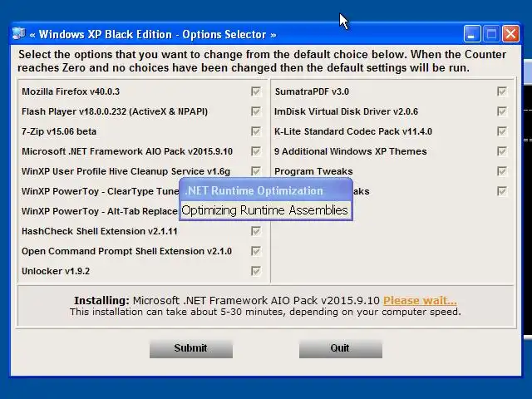Image resolution: width=532 pixels, height=399 pixels.
Task: Close the Options Selector window
Action: 510,34
